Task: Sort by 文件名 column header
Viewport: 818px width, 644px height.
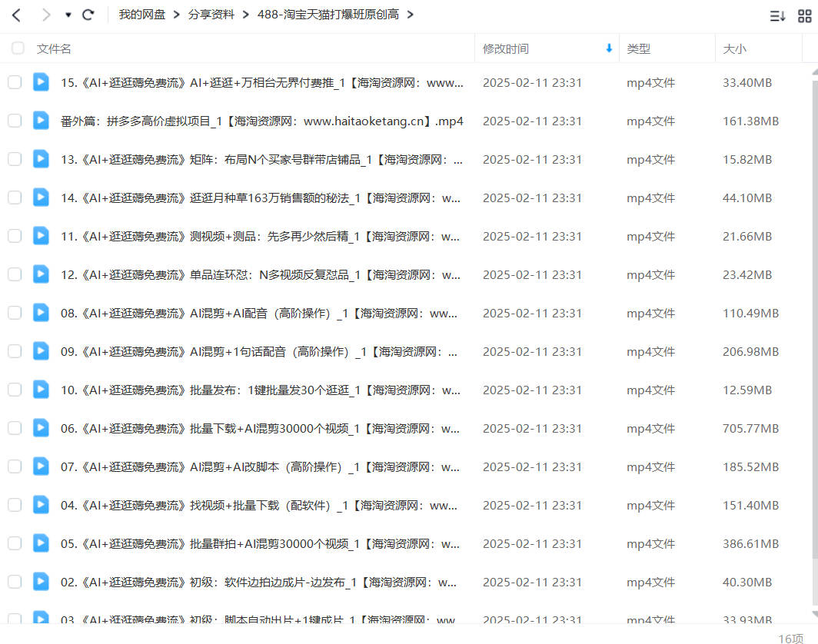Action: click(x=54, y=48)
